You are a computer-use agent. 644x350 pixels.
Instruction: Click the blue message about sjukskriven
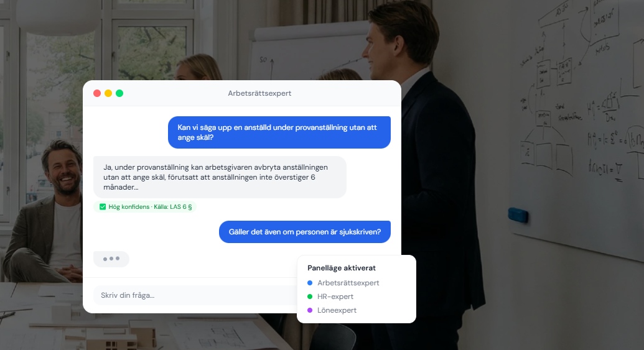[305, 232]
